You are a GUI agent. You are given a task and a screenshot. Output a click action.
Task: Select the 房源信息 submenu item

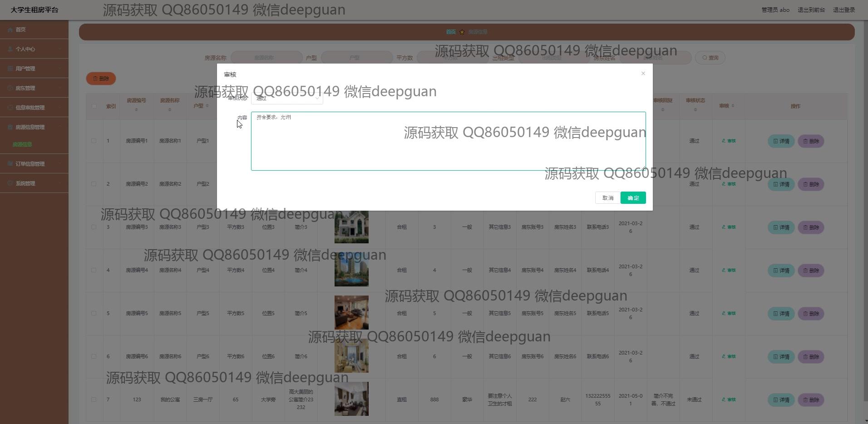click(x=22, y=144)
